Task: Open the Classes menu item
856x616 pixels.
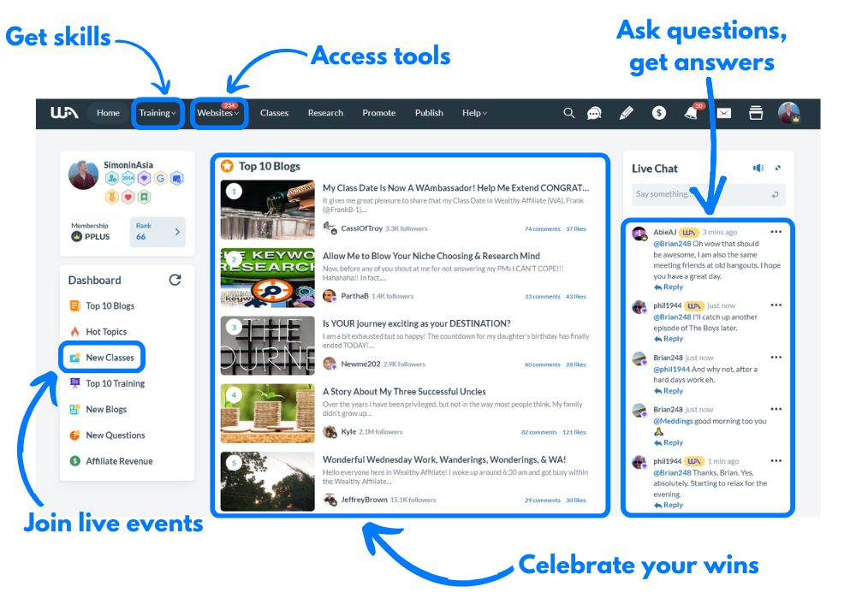Action: [x=274, y=113]
